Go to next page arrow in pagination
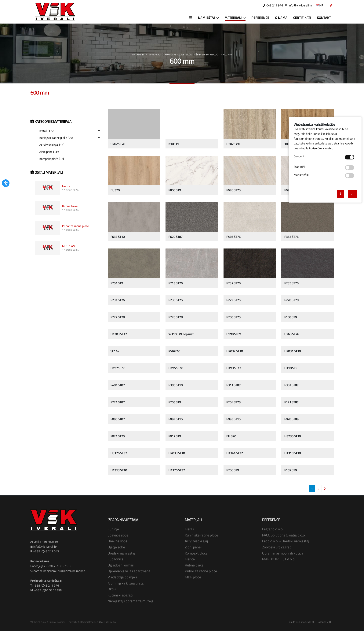The image size is (364, 631). pos(325,489)
